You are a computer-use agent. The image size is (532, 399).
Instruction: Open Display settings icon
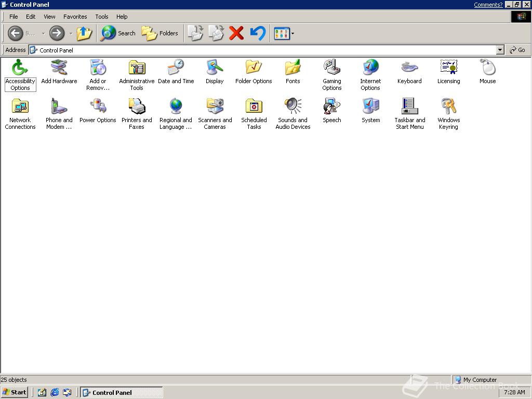coord(215,72)
